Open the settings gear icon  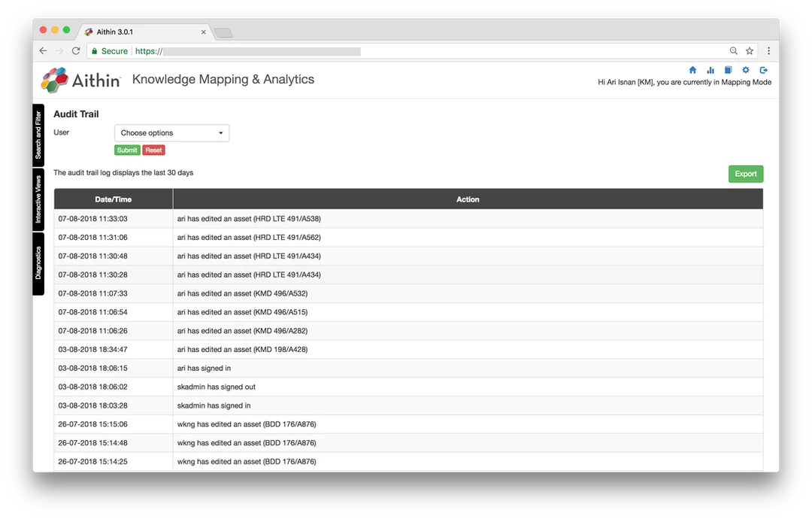[746, 70]
